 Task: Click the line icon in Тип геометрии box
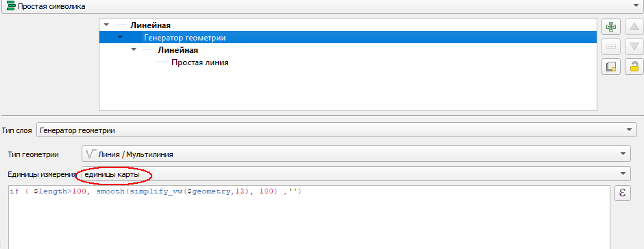pyautogui.click(x=91, y=154)
